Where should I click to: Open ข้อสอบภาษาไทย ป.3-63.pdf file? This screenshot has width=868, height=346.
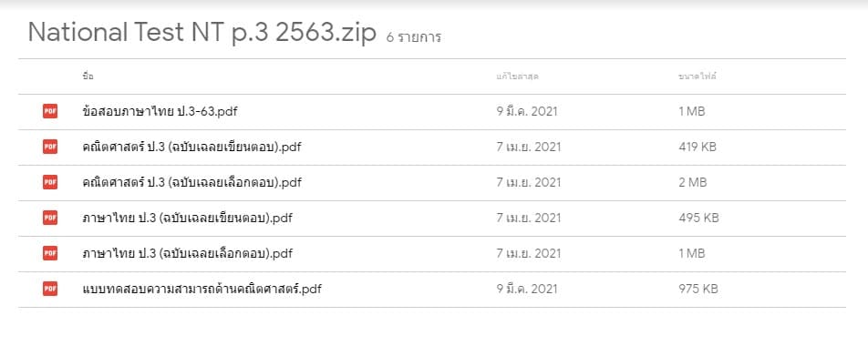pyautogui.click(x=160, y=112)
